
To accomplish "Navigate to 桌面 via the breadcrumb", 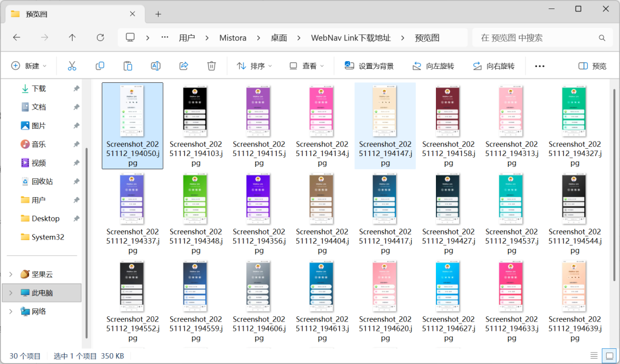I will tap(279, 37).
